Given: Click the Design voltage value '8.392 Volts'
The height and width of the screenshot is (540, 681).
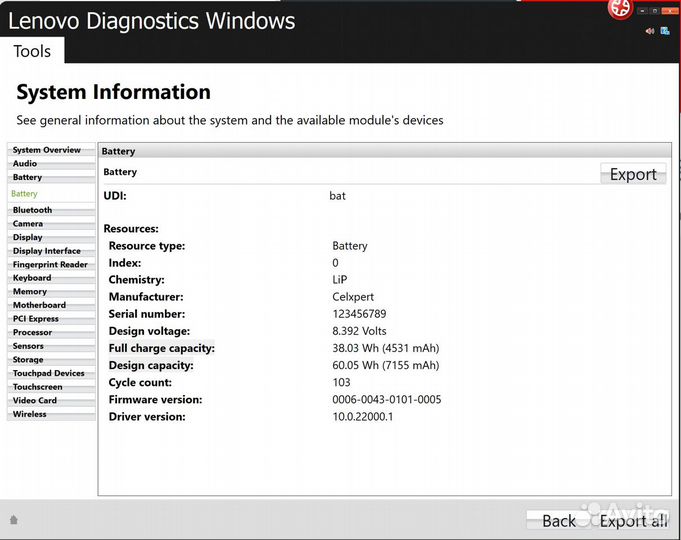Looking at the screenshot, I should (359, 331).
